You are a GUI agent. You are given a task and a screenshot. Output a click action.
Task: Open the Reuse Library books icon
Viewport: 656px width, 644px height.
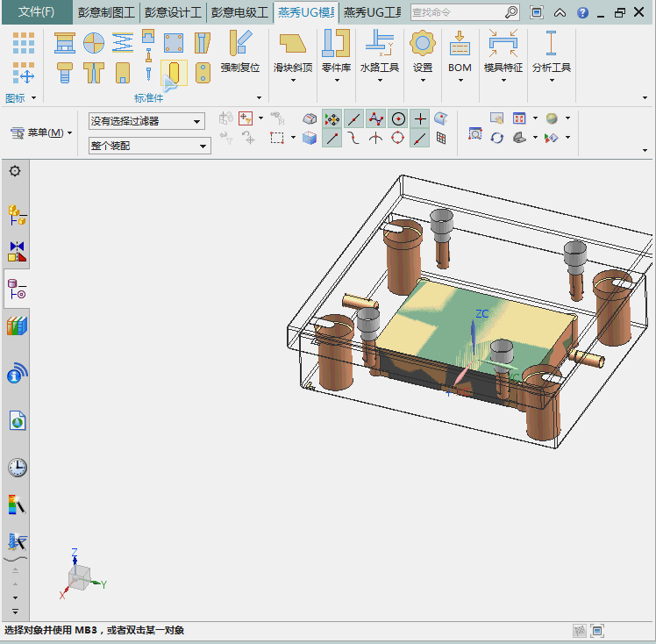click(17, 326)
